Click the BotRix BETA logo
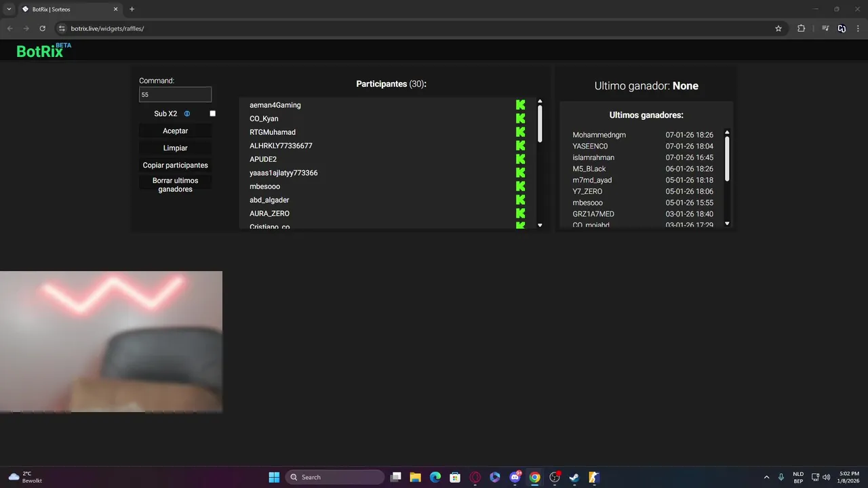Viewport: 868px width, 488px height. (x=43, y=50)
